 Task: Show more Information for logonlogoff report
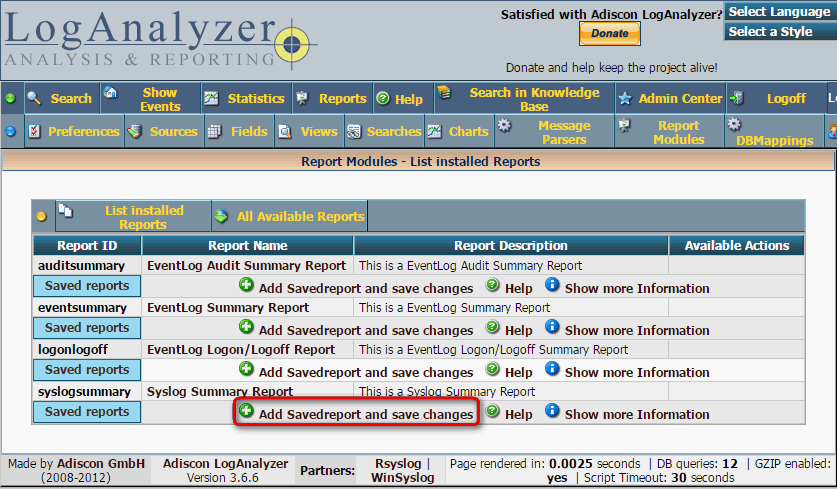pos(637,373)
